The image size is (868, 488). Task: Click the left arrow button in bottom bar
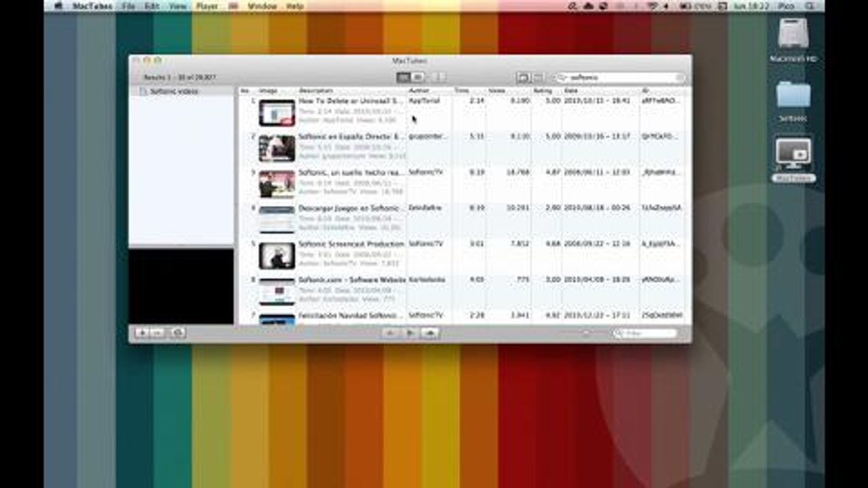(x=390, y=333)
